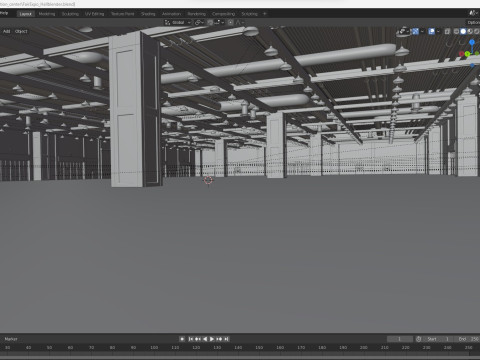Switch to the Shading workspace tab
This screenshot has height=360, width=480.
(x=148, y=14)
